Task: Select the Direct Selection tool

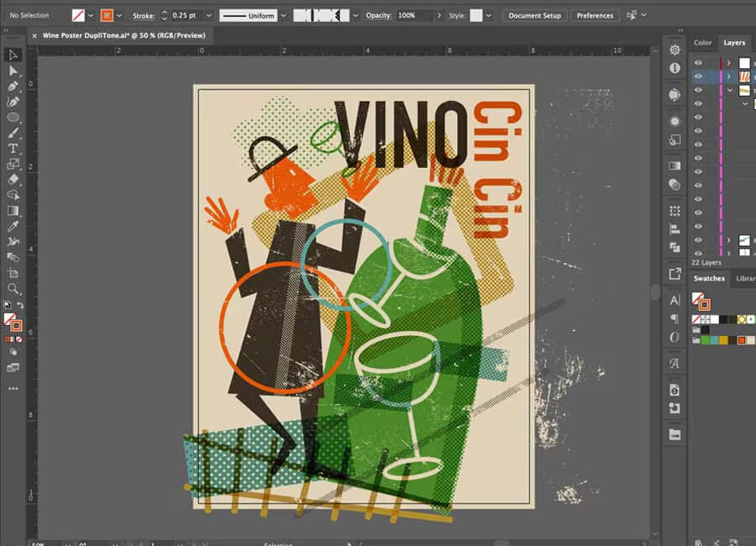Action: [x=13, y=71]
